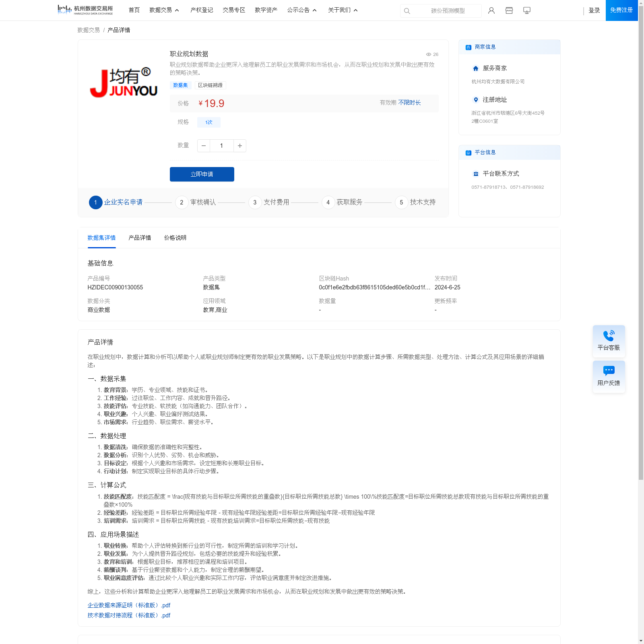Click the Hangzhou Data Exchange logo
The height and width of the screenshot is (644, 644).
click(85, 10)
